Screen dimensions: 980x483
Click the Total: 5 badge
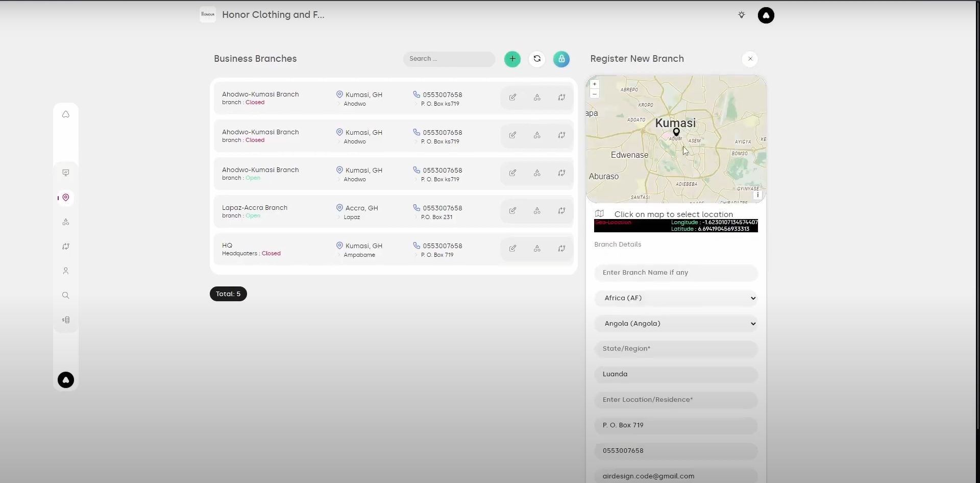228,294
